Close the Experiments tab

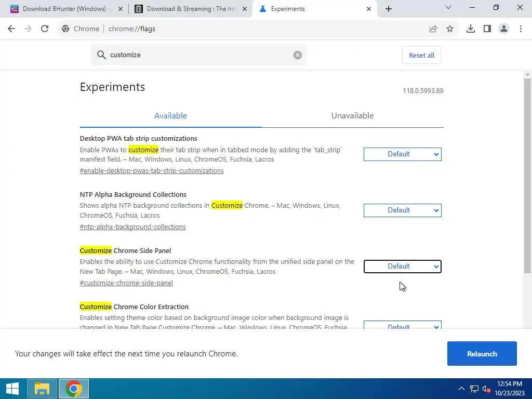tap(369, 9)
